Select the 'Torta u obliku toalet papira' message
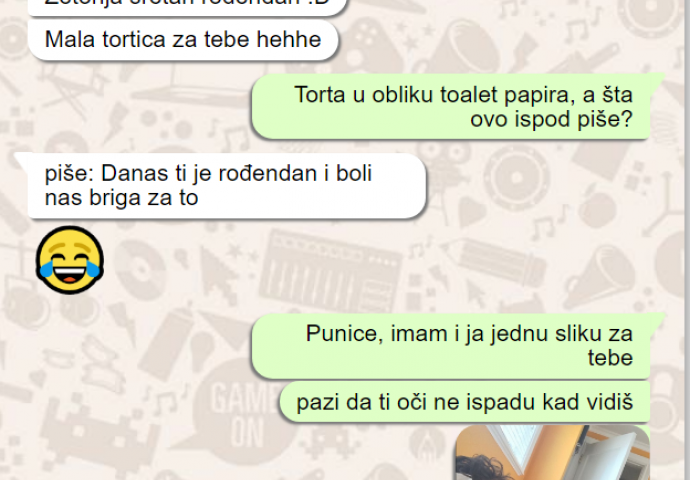Image resolution: width=690 pixels, height=480 pixels. tap(451, 106)
